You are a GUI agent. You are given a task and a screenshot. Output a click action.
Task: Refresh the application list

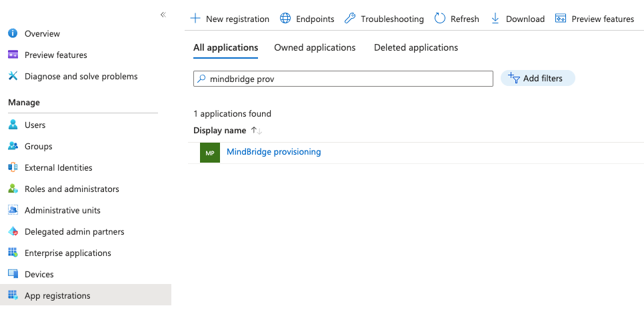pyautogui.click(x=457, y=19)
